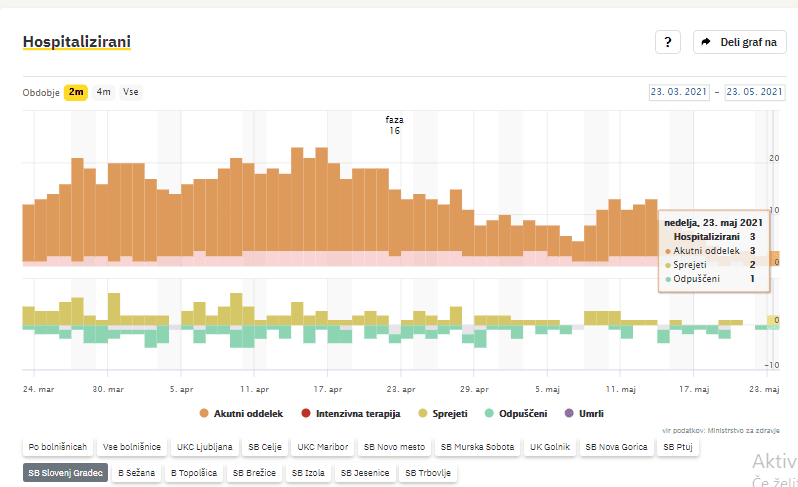
Task: Select the 2m period option
Action: 76,92
